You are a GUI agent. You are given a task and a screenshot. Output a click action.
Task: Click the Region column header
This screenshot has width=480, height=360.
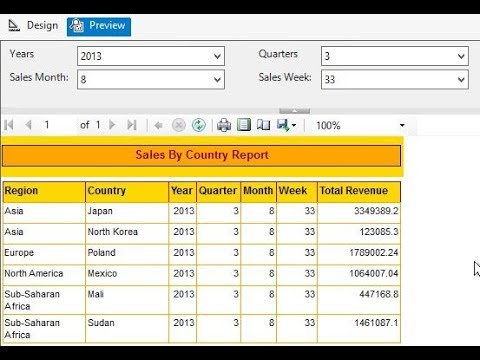44,192
